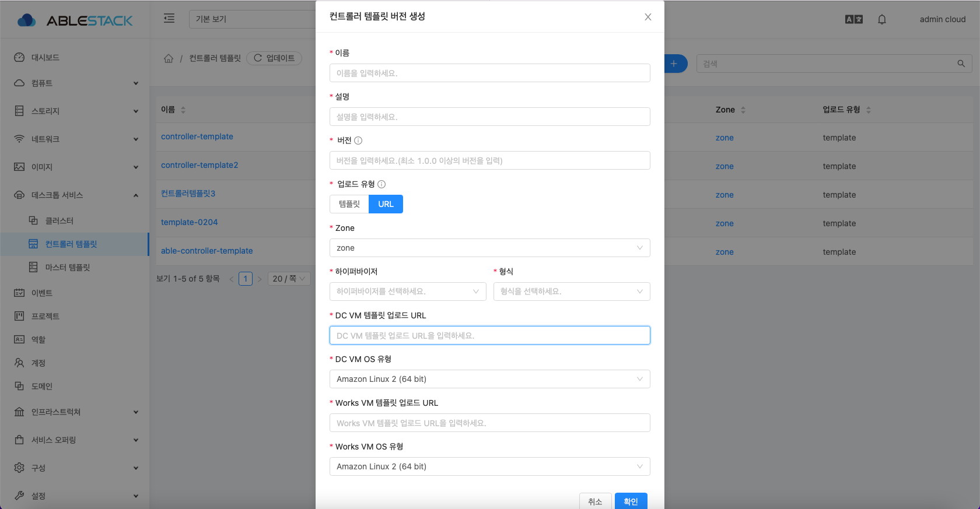Click the search magnifier icon
This screenshot has width=980, height=509.
(x=961, y=64)
